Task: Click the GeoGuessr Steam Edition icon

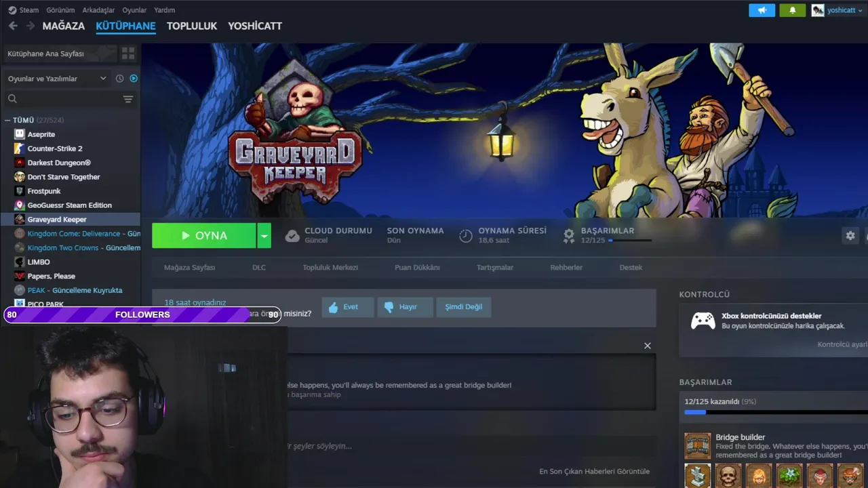Action: point(20,205)
